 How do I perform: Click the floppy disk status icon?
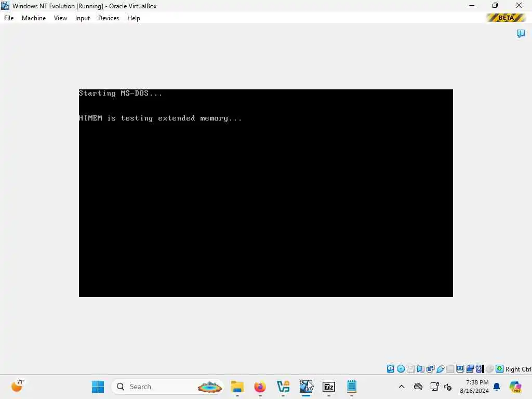410,369
